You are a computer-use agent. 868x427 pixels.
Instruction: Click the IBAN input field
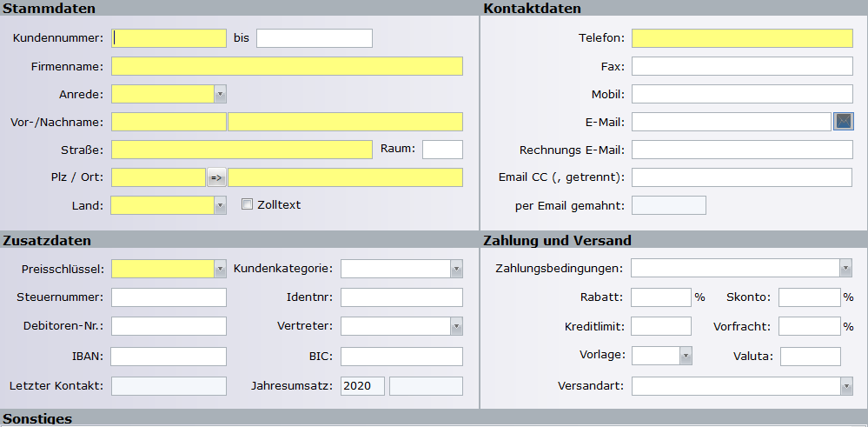pyautogui.click(x=169, y=357)
